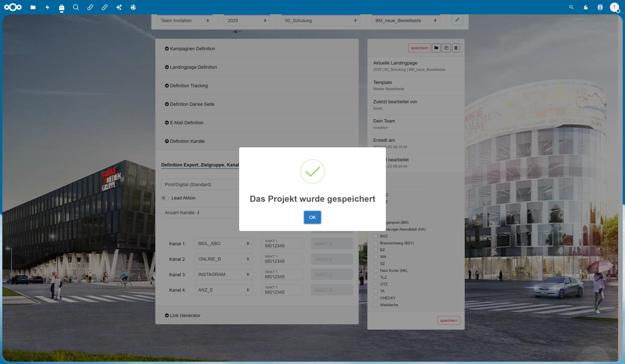
Task: Open the Files folder icon in top bar
Action: pyautogui.click(x=33, y=7)
